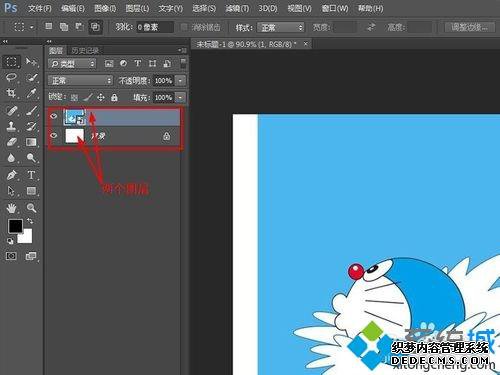Toggle lock transparent pixels

coord(74,97)
